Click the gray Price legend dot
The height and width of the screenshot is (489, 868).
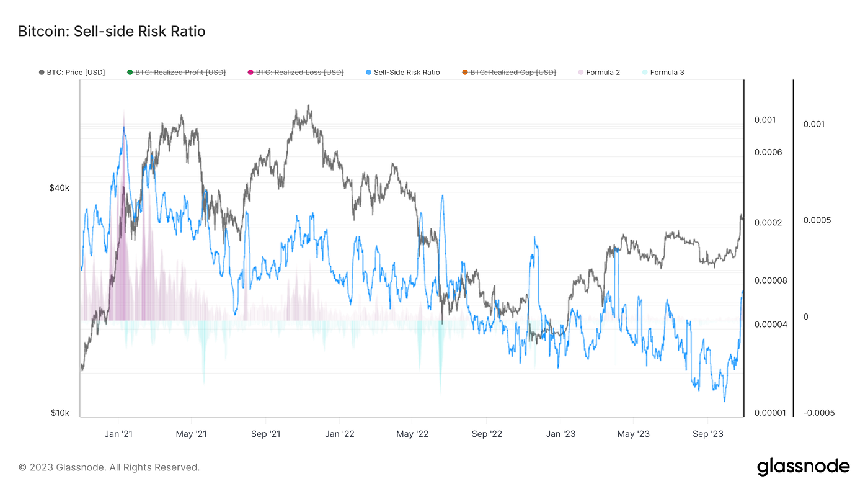point(42,73)
